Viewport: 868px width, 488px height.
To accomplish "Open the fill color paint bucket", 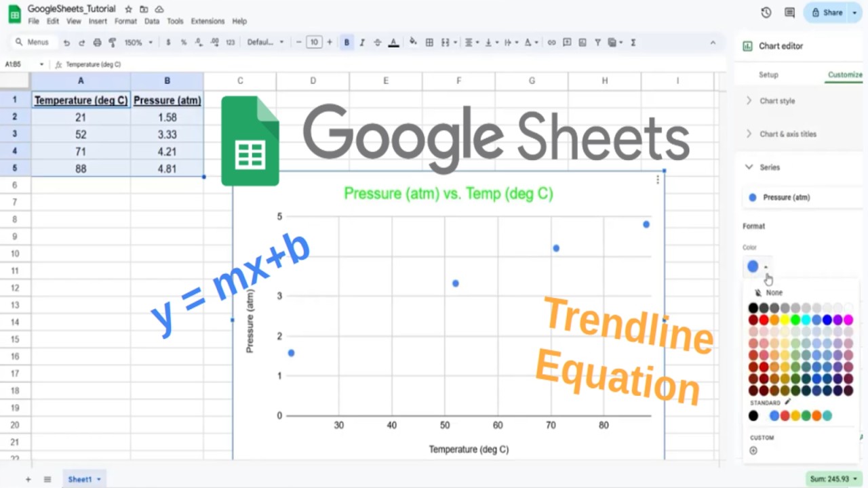I will (412, 42).
